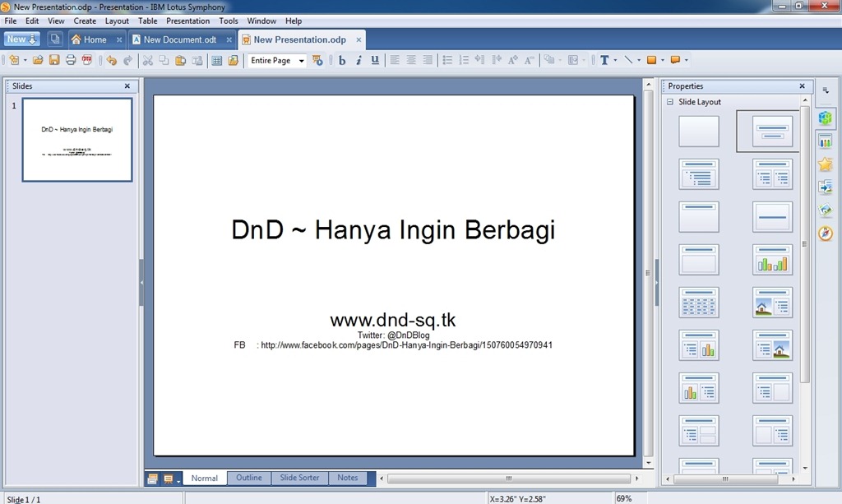842x504 pixels.
Task: Toggle italic formatting
Action: 359,60
